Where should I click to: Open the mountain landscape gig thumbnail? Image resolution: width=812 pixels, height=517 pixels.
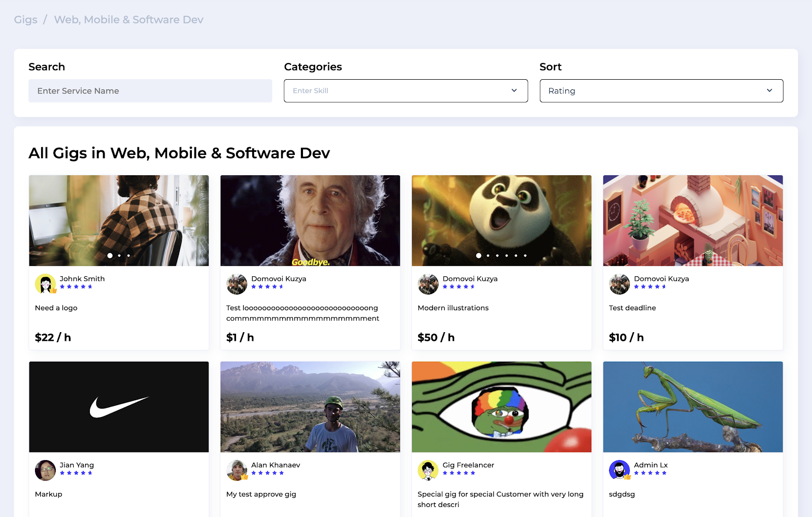click(310, 407)
